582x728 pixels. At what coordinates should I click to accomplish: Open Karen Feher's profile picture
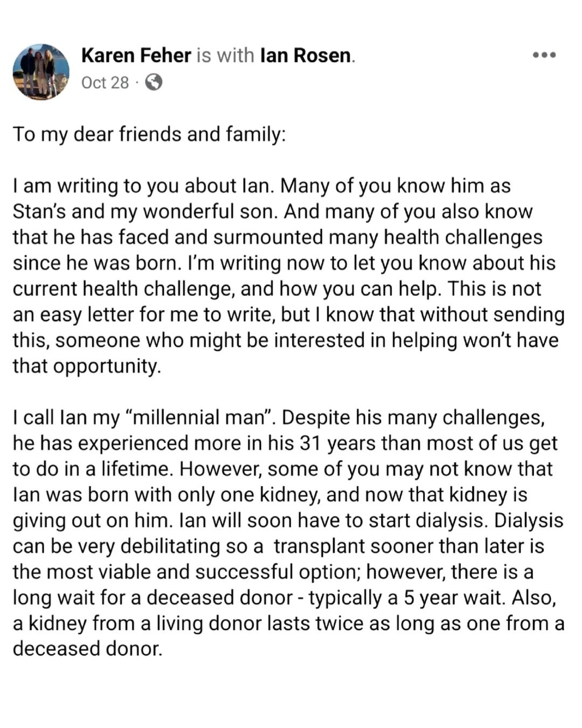tap(41, 72)
